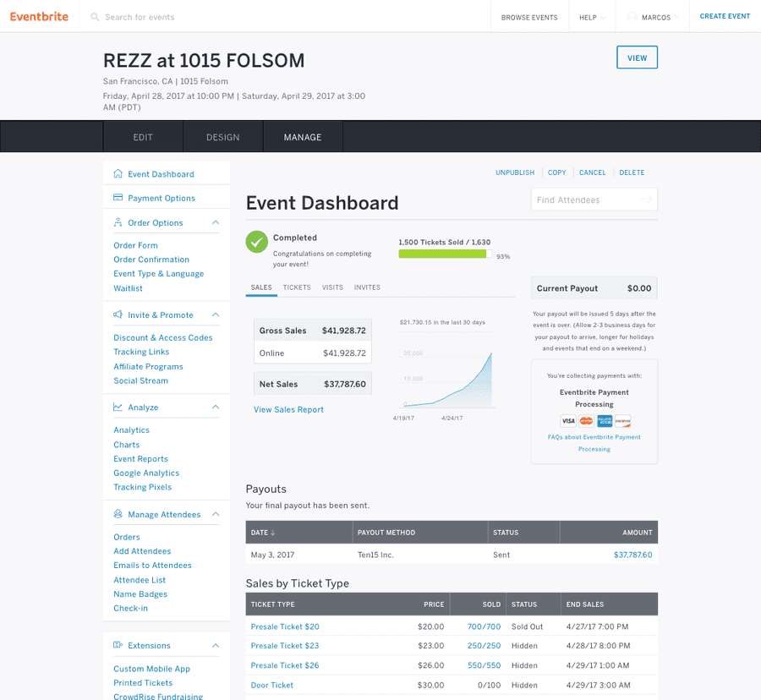The width and height of the screenshot is (761, 700).
Task: Select the Extensions icon in sidebar
Action: click(x=119, y=645)
